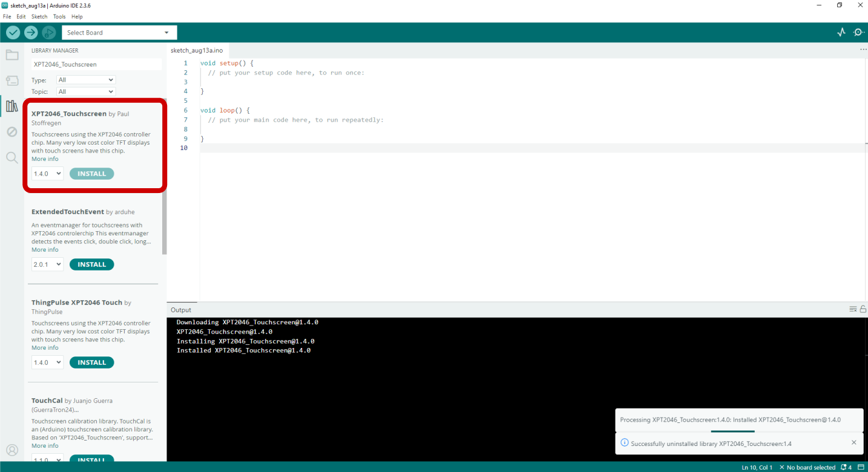Click the 'TouchCal' library title
This screenshot has height=472, width=868.
point(47,401)
